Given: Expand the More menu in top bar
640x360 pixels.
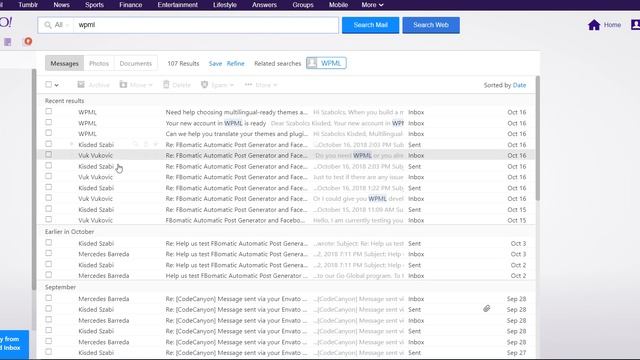Looking at the screenshot, I should point(372,5).
